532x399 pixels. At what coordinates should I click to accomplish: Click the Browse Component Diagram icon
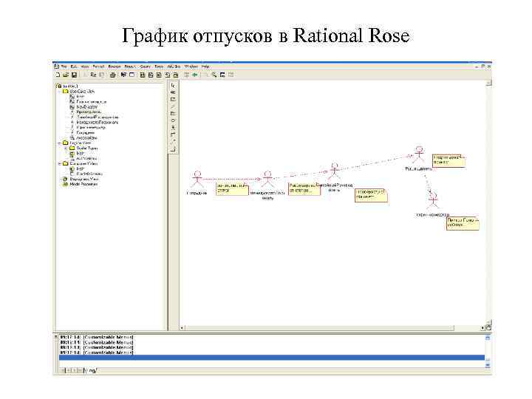click(x=159, y=75)
